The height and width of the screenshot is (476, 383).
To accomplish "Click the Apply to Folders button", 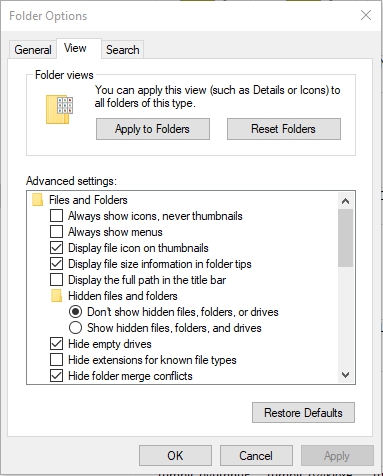I will [153, 129].
